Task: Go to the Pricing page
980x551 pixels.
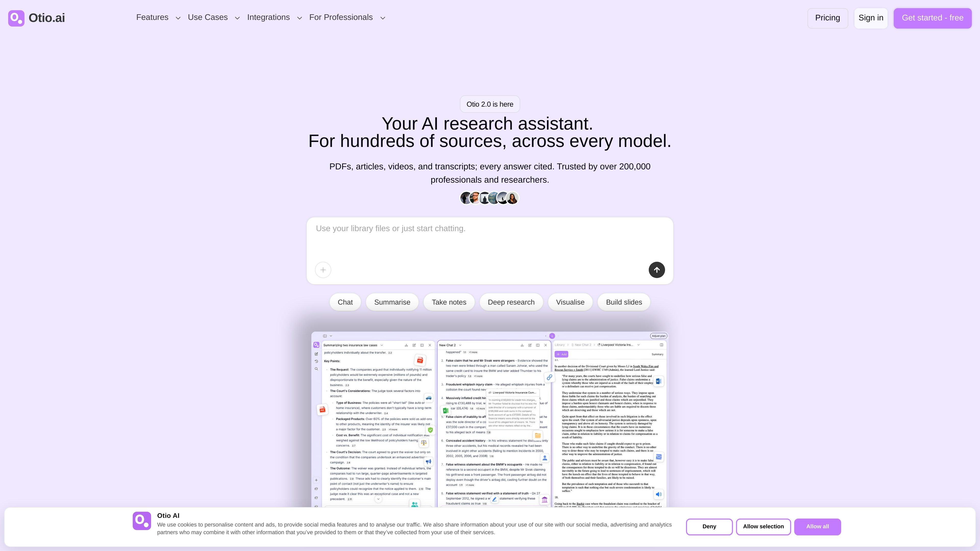Action: [x=827, y=18]
